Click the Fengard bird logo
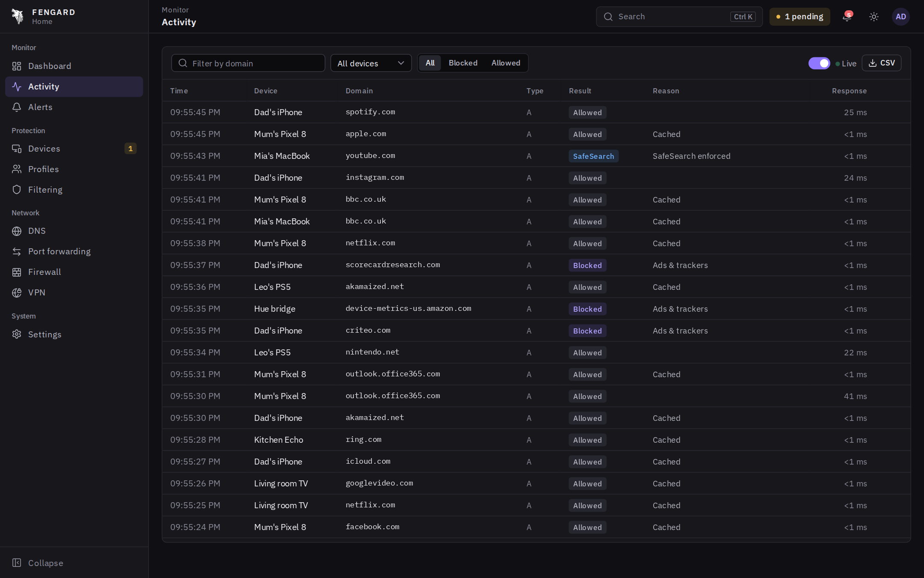This screenshot has width=924, height=578. (18, 16)
